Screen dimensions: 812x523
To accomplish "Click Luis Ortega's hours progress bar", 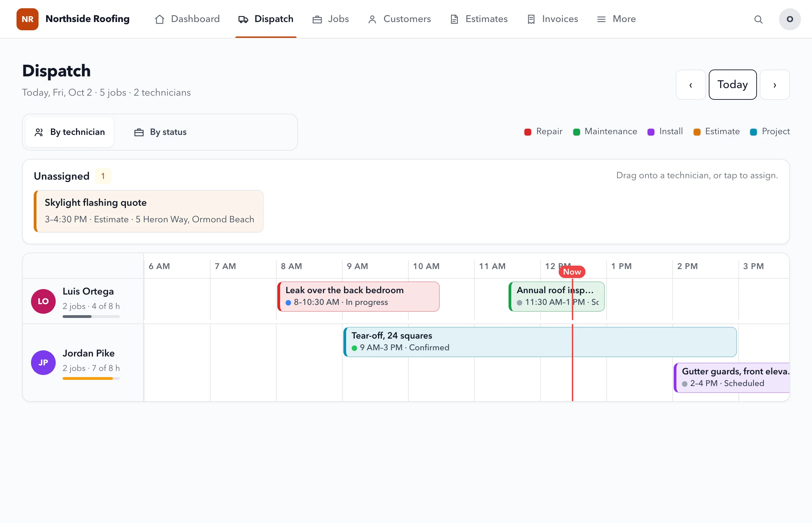I will pos(91,317).
